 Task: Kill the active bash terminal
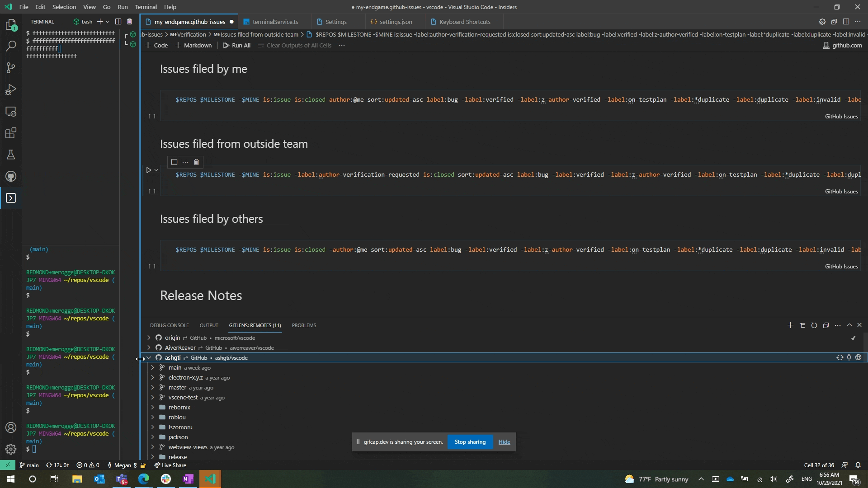tap(130, 21)
